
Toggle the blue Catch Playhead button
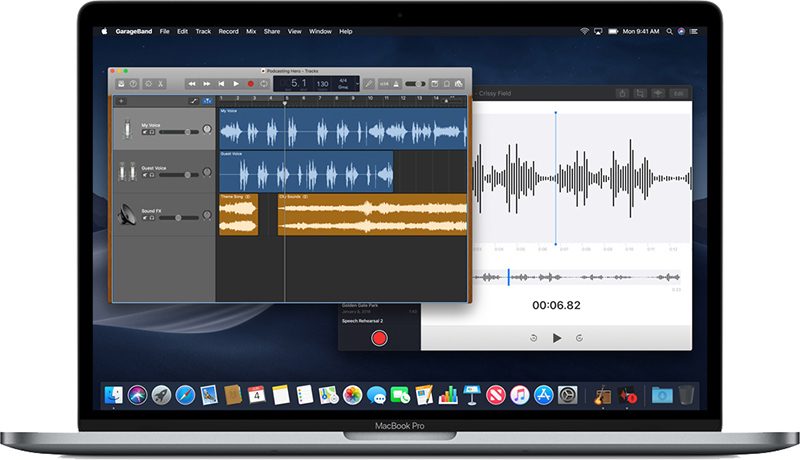[207, 101]
